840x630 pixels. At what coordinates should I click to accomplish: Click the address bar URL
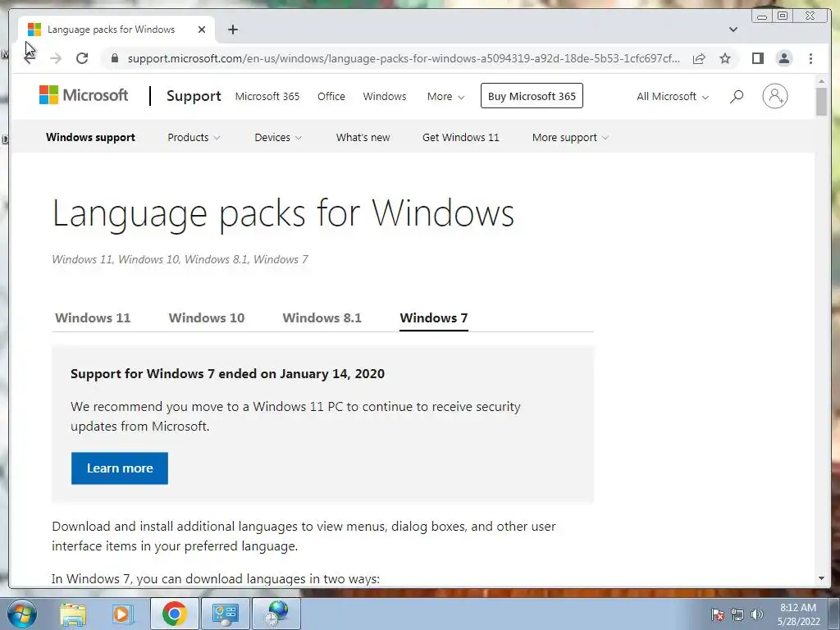(404, 58)
